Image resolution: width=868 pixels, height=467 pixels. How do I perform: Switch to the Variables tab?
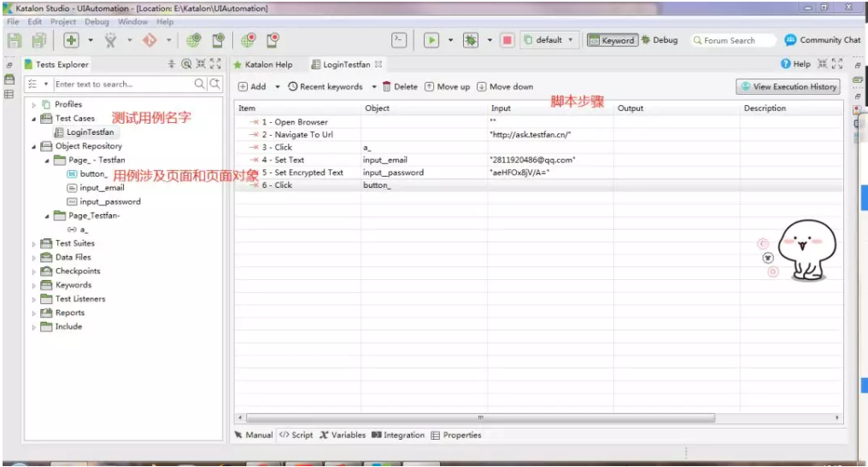[x=343, y=435]
